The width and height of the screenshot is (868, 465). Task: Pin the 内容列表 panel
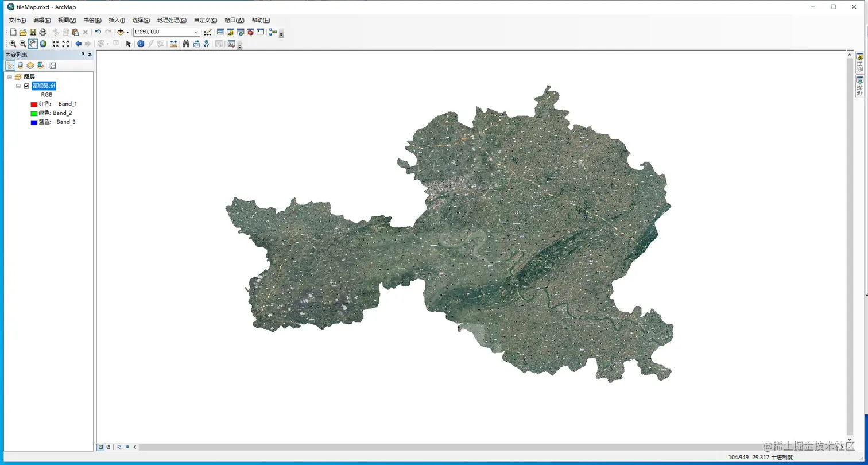coord(83,55)
